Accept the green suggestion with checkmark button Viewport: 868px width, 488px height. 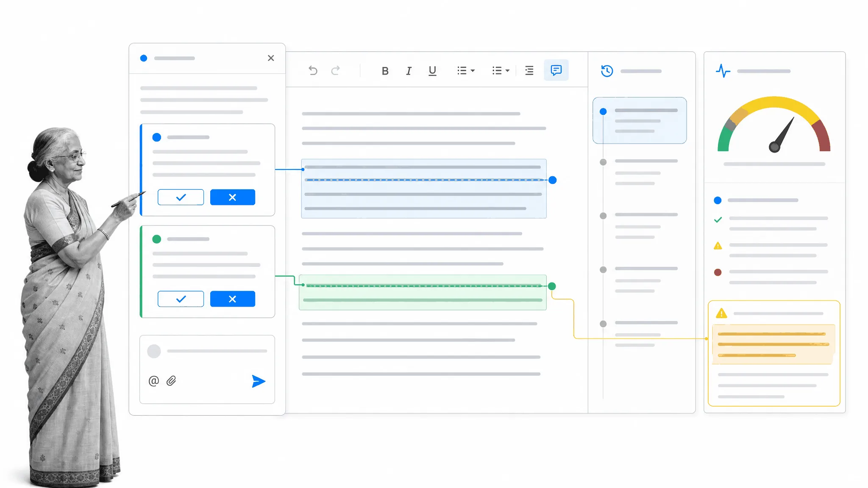pos(181,299)
